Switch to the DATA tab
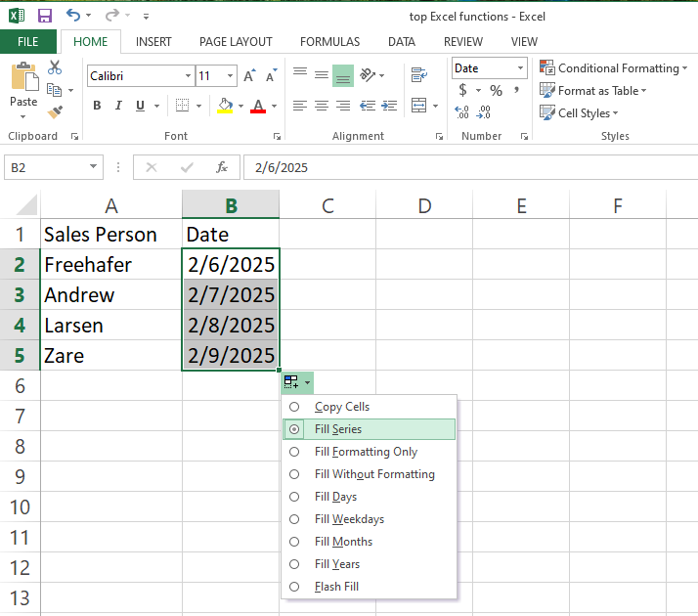Screen dimensions: 698x616 (402, 42)
